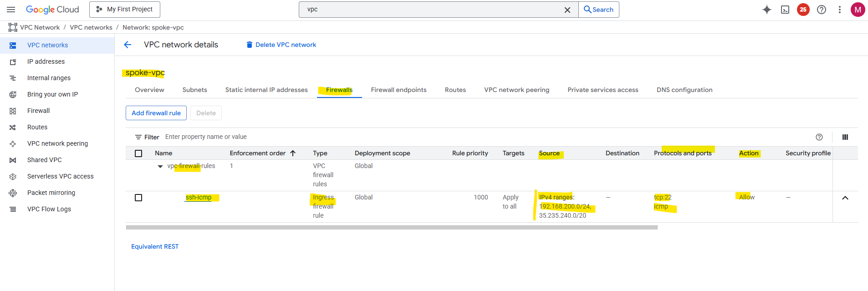Viewport: 868px width, 291px height.
Task: Collapse the ssh-icmp row details chevron
Action: click(x=845, y=198)
